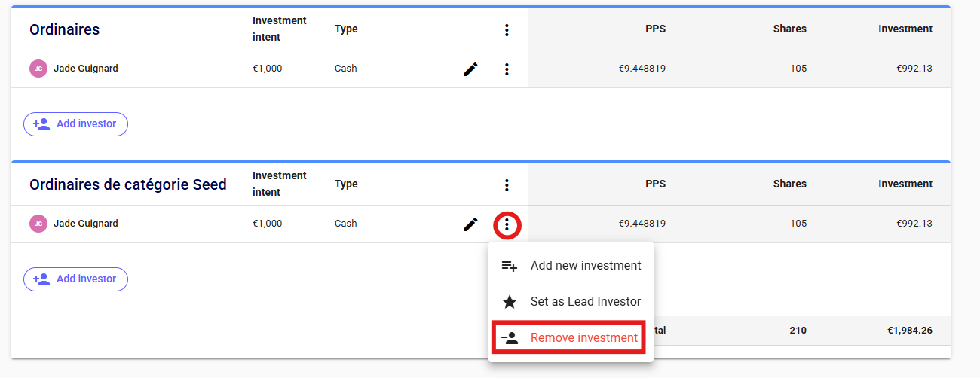Click the Ordinaires de catégorie Seed title
Viewport: 980px width, 378px height.
pyautogui.click(x=128, y=184)
